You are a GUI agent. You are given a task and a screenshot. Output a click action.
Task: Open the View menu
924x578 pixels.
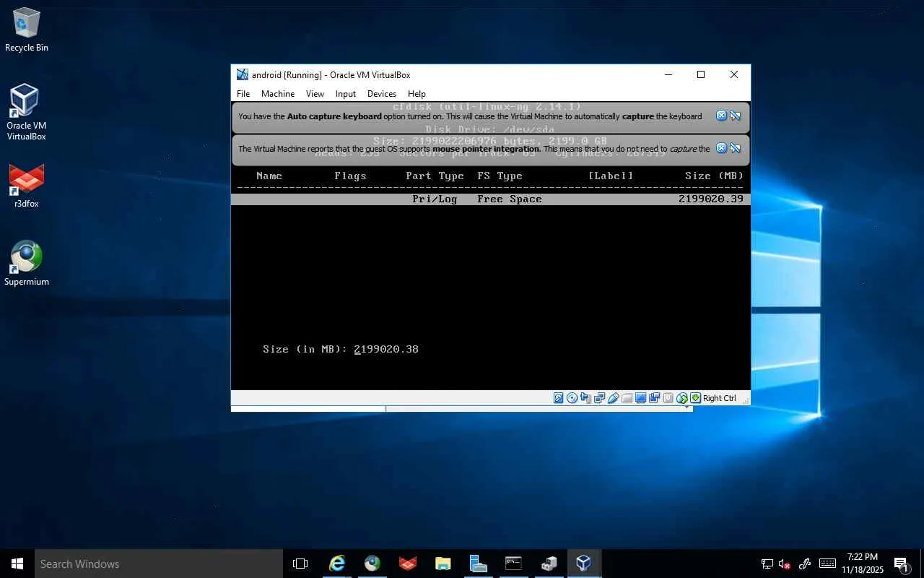point(315,94)
